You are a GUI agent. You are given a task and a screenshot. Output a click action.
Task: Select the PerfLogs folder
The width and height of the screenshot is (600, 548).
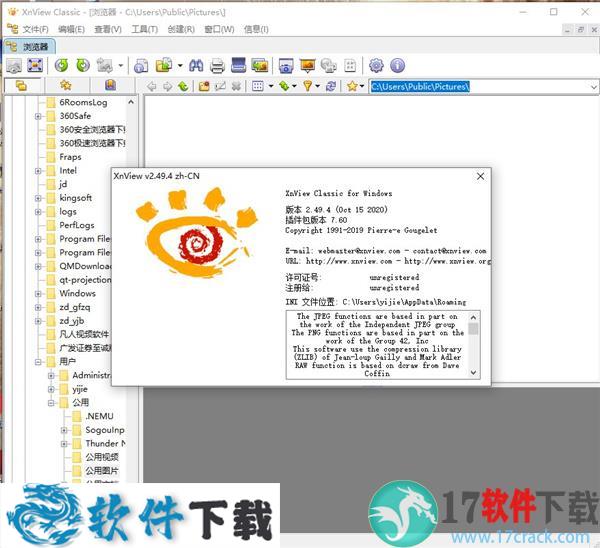pos(70,225)
